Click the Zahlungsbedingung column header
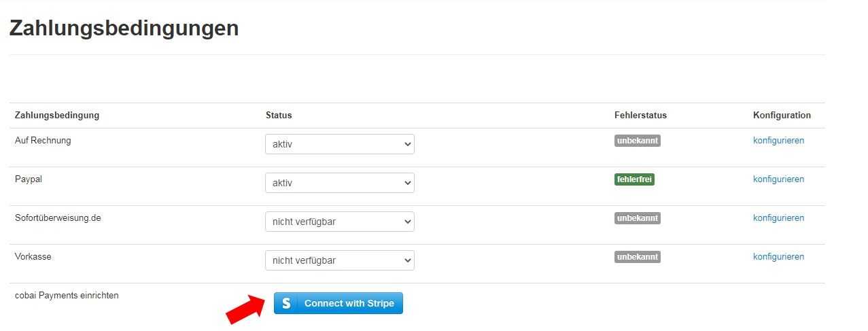868x331 pixels. pos(57,116)
